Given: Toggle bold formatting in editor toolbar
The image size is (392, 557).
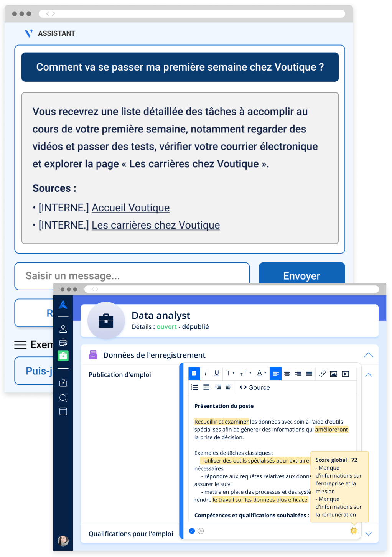Looking at the screenshot, I should pos(194,373).
